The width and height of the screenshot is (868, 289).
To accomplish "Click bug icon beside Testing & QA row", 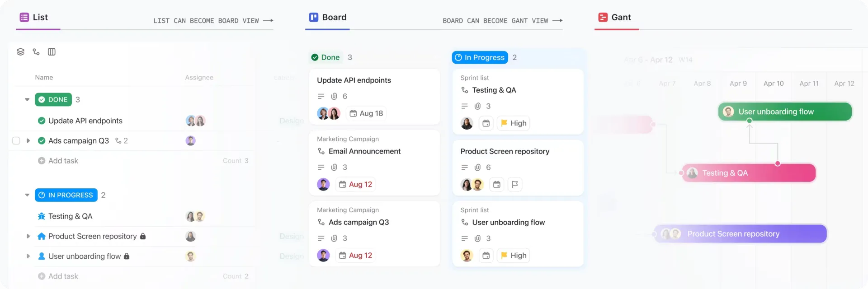I will pyautogui.click(x=42, y=216).
